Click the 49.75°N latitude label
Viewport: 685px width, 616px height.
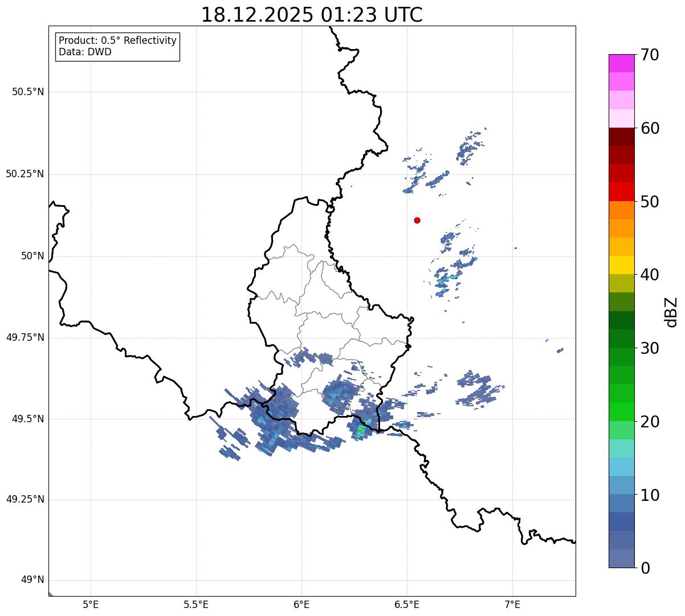[x=25, y=337]
